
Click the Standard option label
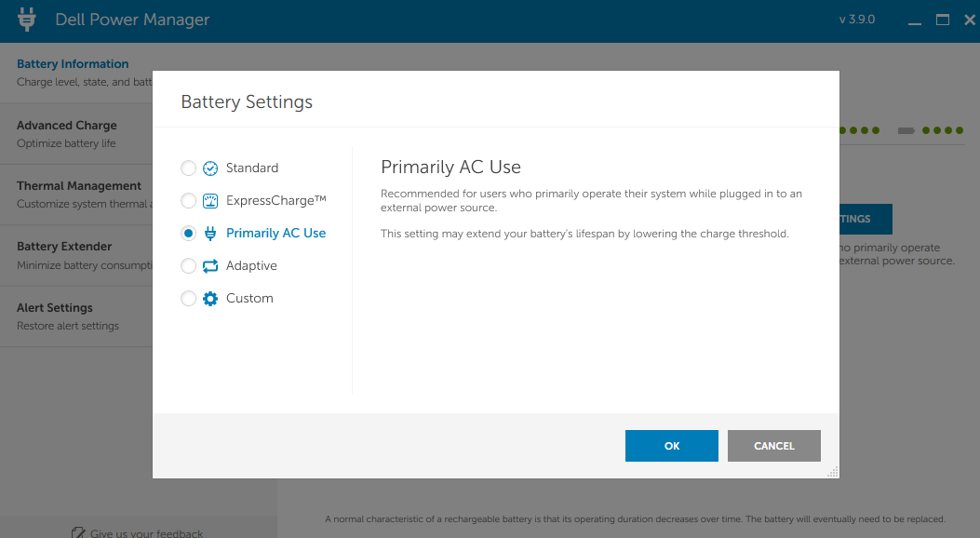[x=252, y=168]
